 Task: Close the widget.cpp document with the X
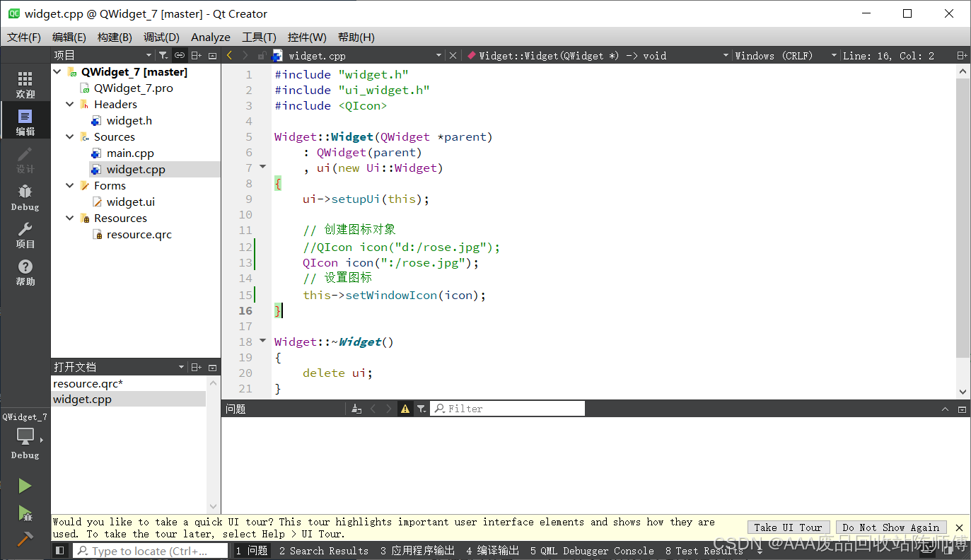click(453, 55)
